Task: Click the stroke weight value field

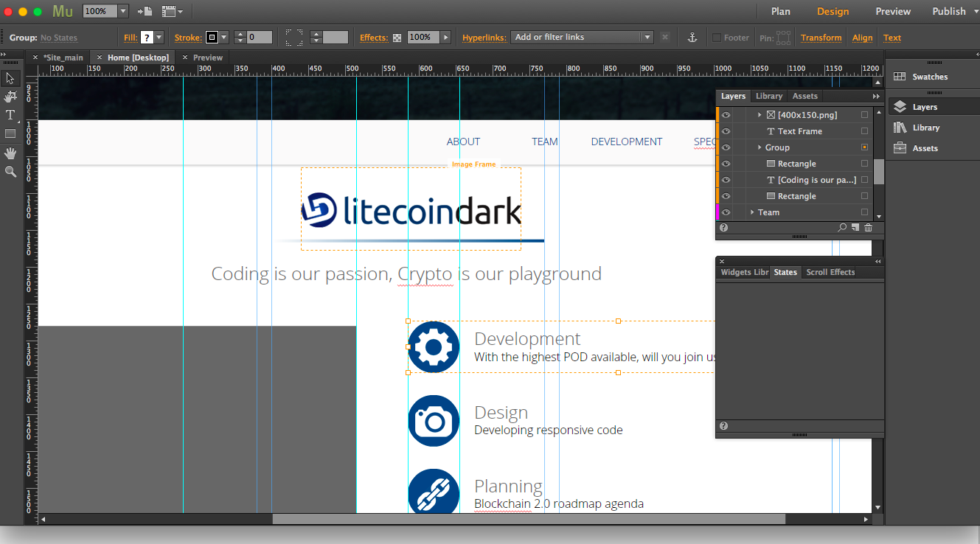Action: pyautogui.click(x=260, y=38)
